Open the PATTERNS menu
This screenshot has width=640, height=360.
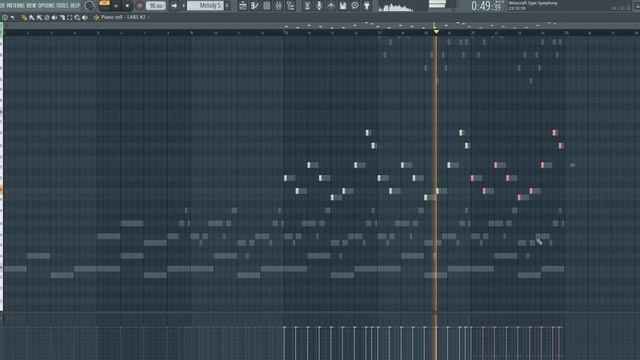point(15,6)
